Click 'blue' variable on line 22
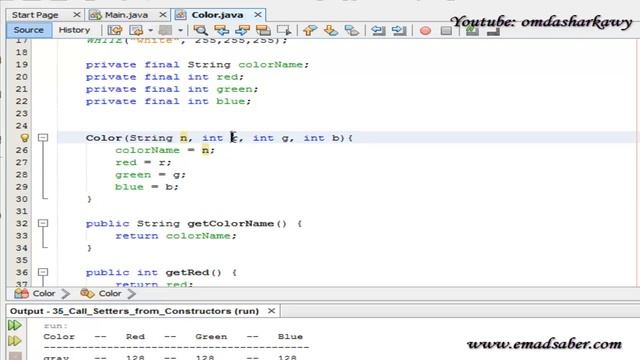640x360 pixels. click(231, 102)
